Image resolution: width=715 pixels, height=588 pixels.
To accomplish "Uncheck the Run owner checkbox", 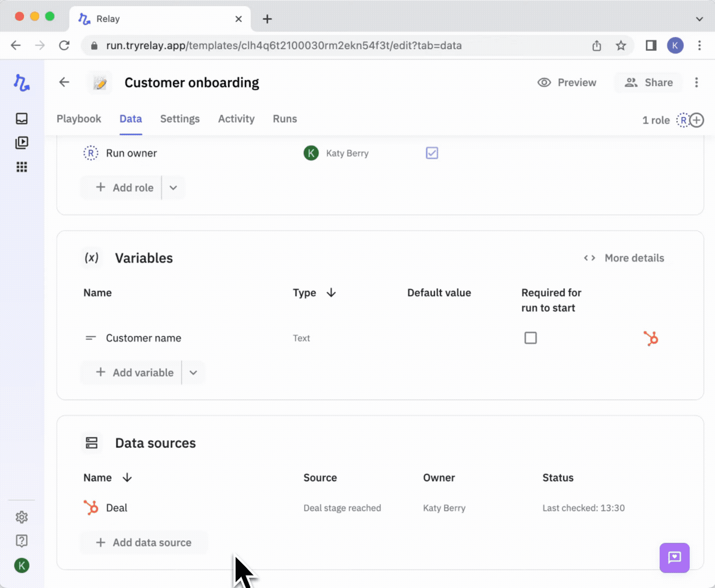I will (432, 153).
